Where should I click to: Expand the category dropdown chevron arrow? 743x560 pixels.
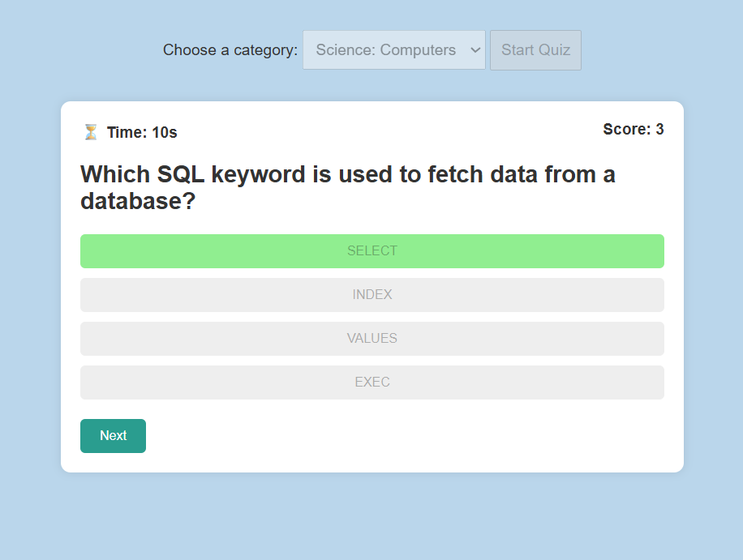475,50
